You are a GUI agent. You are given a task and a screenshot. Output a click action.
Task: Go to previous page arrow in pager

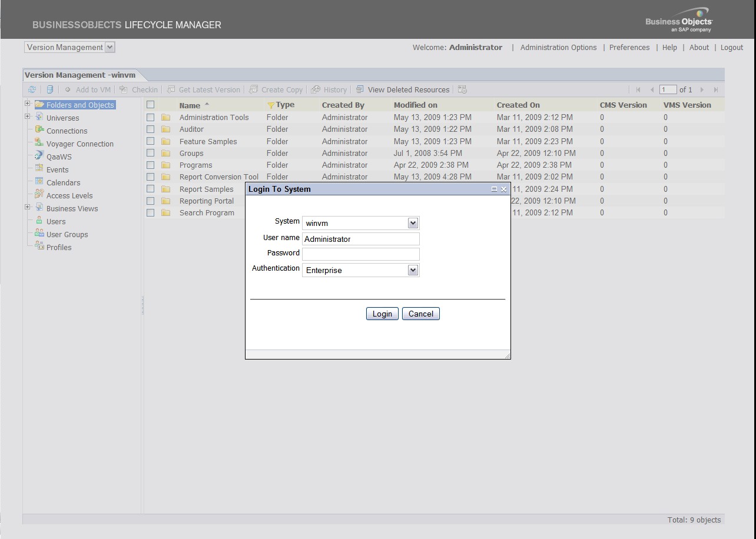(x=652, y=89)
